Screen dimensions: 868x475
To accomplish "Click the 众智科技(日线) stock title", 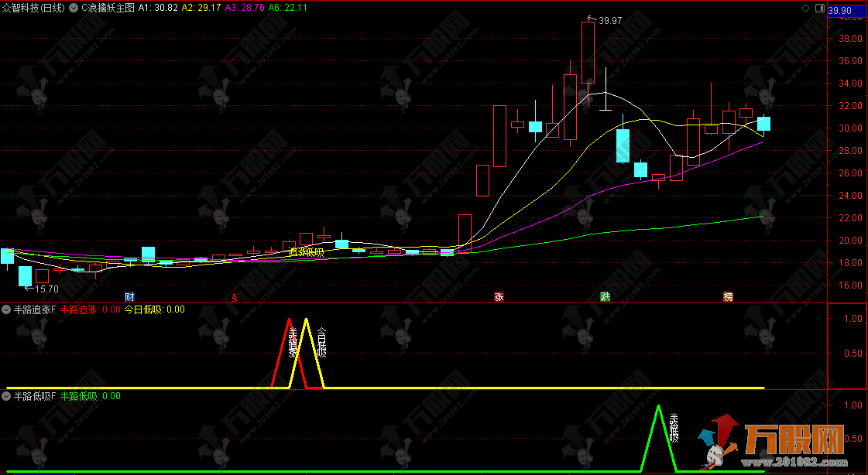I will 33,8.
